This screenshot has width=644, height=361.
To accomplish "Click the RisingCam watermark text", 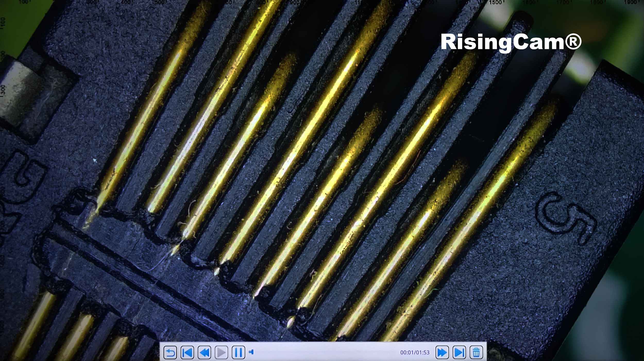I will tap(511, 42).
